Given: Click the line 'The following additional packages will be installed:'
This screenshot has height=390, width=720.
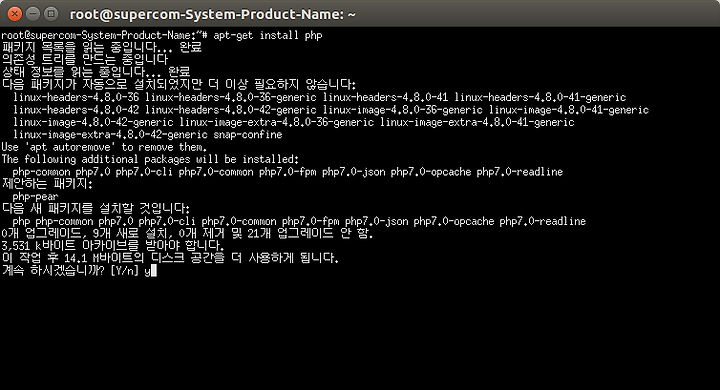Looking at the screenshot, I should pyautogui.click(x=150, y=159).
